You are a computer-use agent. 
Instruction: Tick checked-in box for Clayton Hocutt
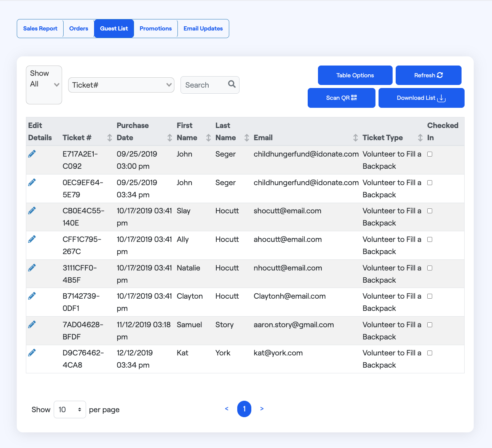(430, 296)
